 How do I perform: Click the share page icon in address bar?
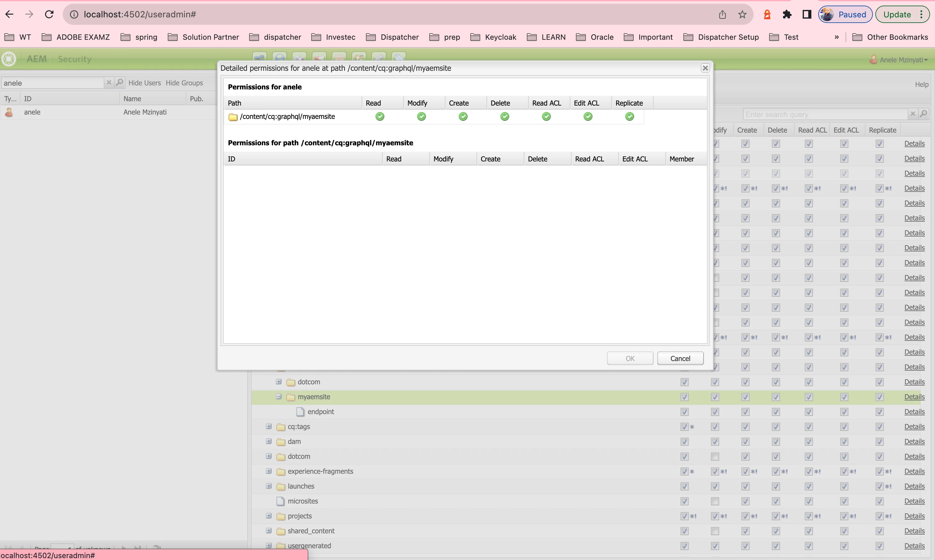tap(722, 14)
